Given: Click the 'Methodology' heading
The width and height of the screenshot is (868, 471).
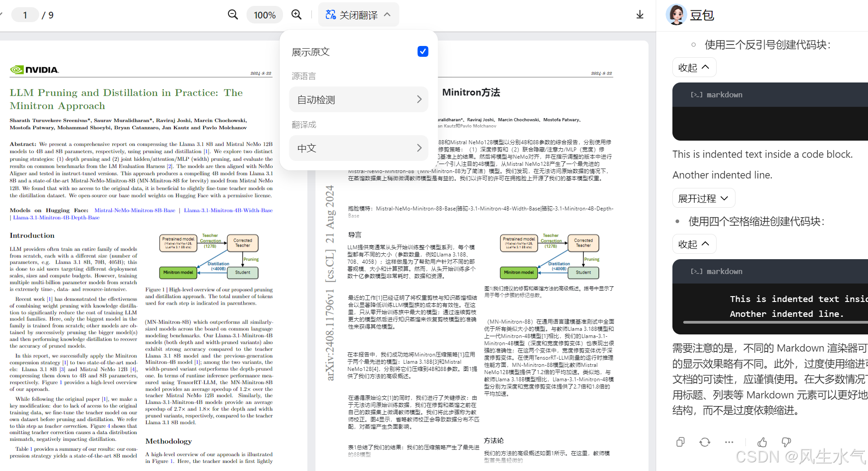Looking at the screenshot, I should click(x=169, y=441).
